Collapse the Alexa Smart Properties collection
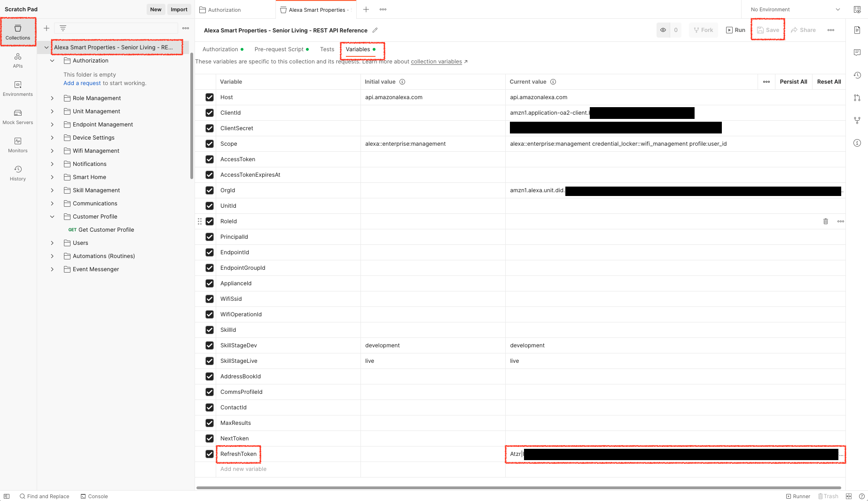The height and width of the screenshot is (501, 868). (46, 47)
